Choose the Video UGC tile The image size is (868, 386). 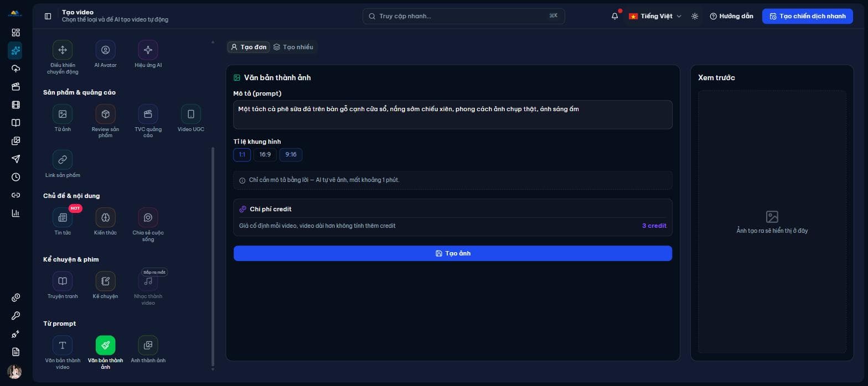(x=191, y=118)
